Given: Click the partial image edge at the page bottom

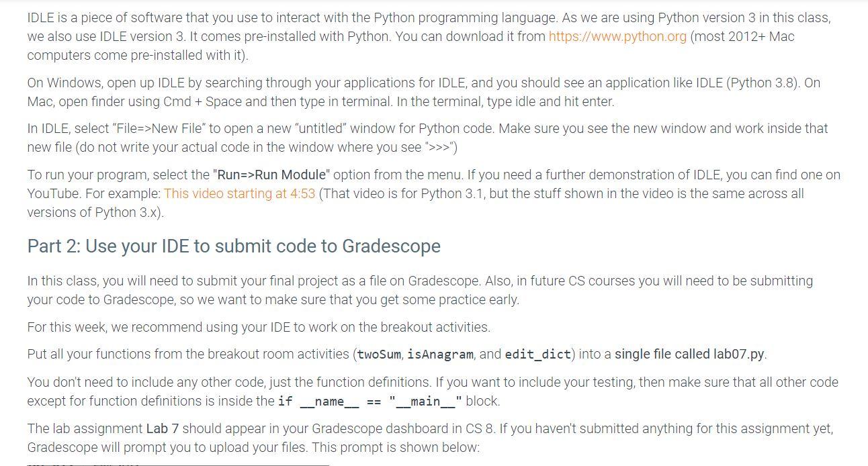Looking at the screenshot, I should pyautogui.click(x=178, y=464).
